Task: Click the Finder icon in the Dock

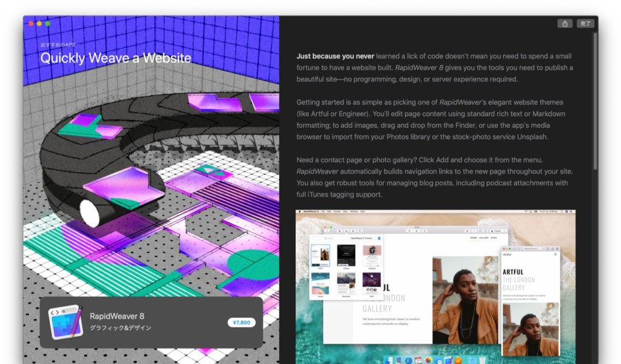Action: 389,360
